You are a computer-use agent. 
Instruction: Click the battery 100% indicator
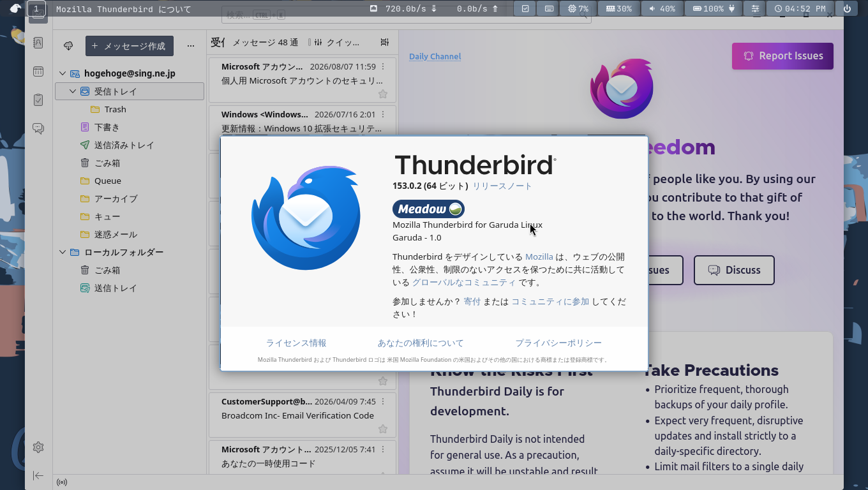[x=714, y=8]
